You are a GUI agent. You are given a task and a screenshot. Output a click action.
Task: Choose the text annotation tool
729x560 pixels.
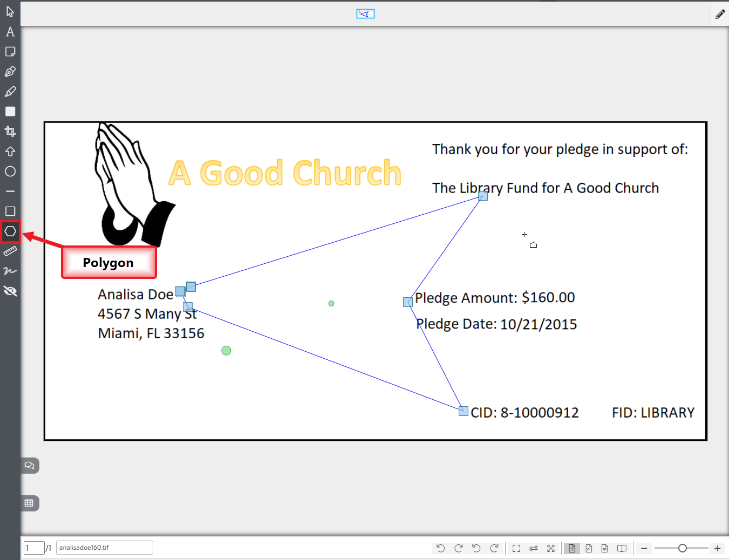tap(10, 32)
